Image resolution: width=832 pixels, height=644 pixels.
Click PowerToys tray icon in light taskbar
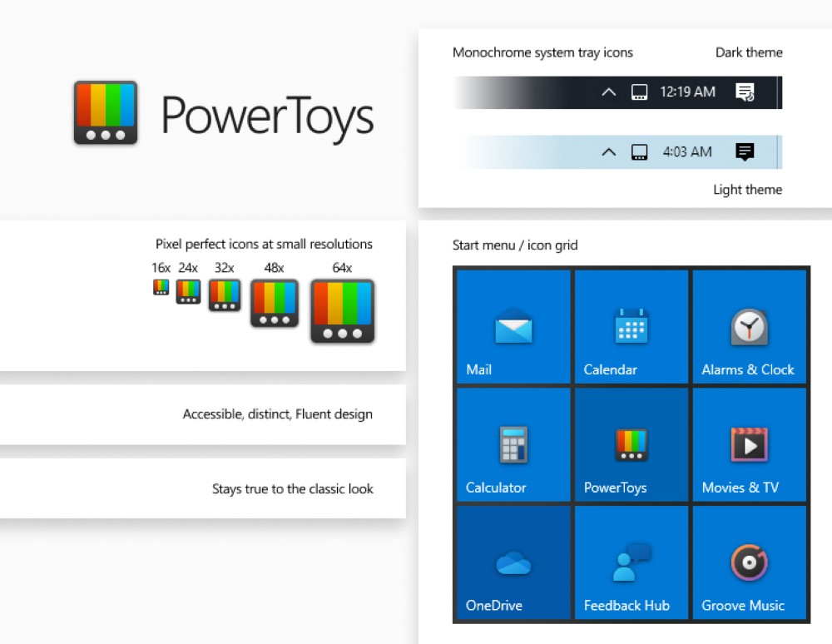click(639, 152)
